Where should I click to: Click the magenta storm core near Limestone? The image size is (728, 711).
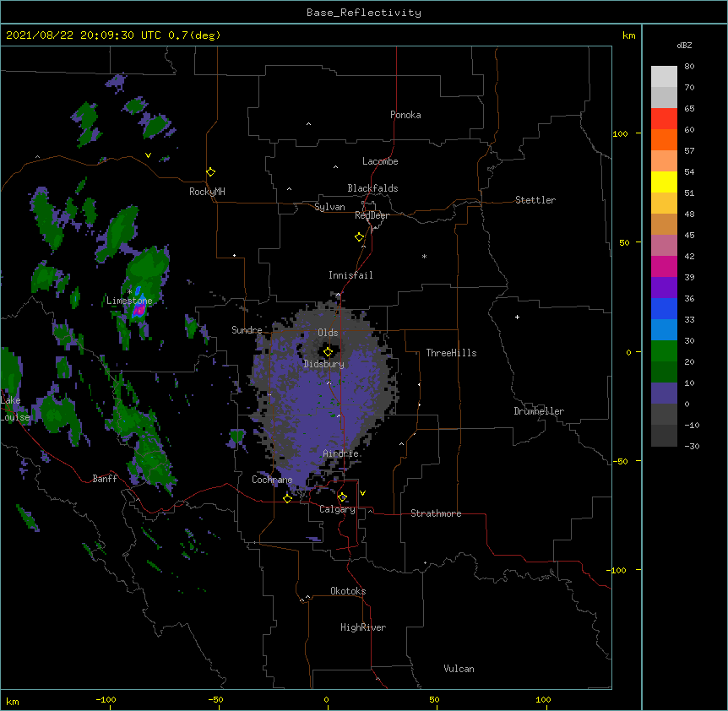(x=139, y=310)
